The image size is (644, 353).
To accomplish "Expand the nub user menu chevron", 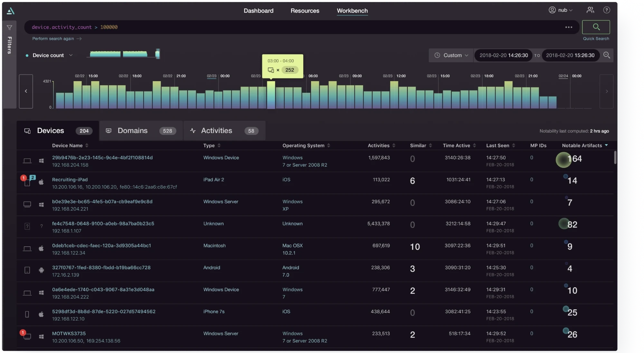I will [571, 10].
